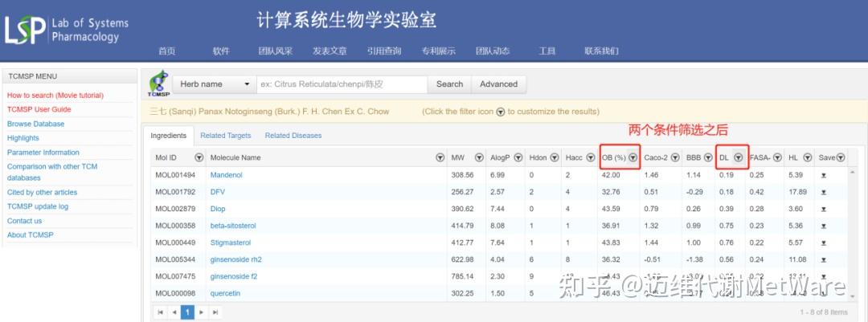Download DFV via its save icon
The image size is (868, 322).
pos(824,192)
